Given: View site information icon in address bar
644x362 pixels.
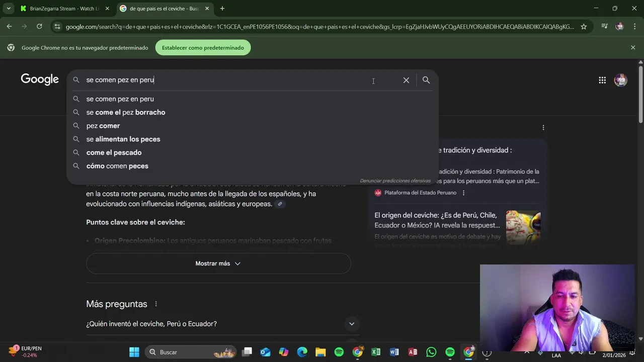Looking at the screenshot, I should click(57, 27).
